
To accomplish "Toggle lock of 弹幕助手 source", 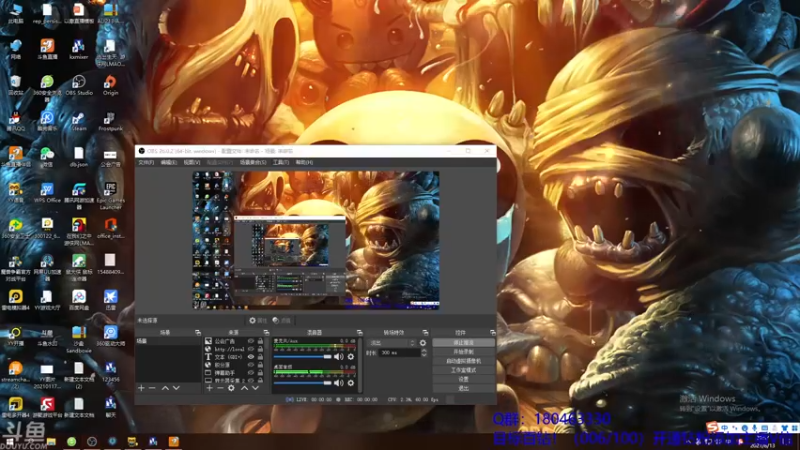I will click(x=260, y=373).
